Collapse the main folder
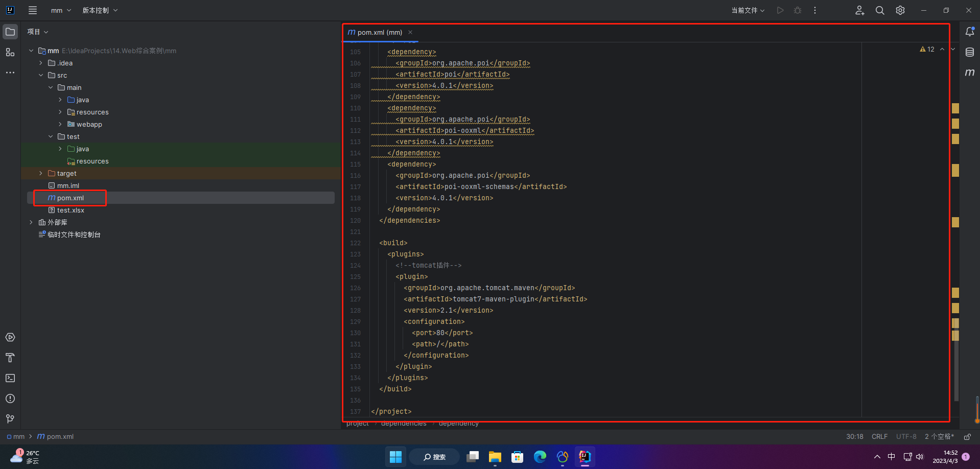 51,87
